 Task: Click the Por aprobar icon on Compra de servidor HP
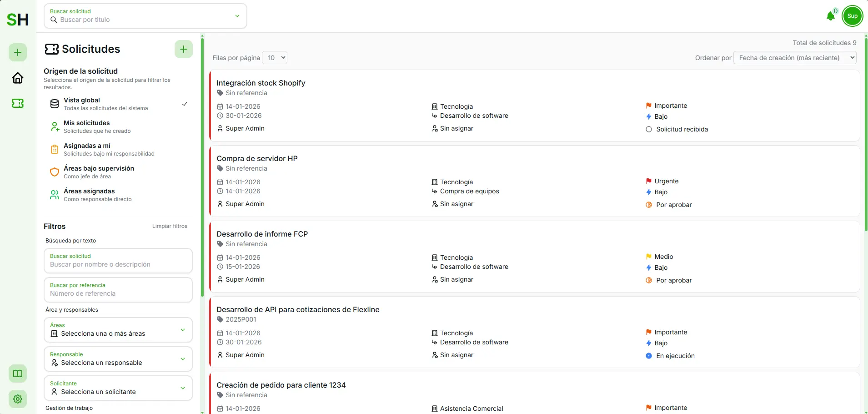coord(649,205)
